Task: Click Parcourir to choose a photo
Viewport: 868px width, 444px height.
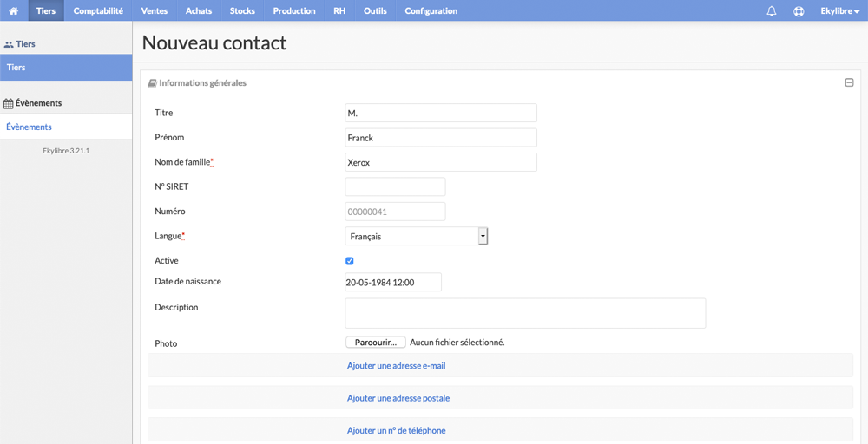Action: click(x=376, y=343)
